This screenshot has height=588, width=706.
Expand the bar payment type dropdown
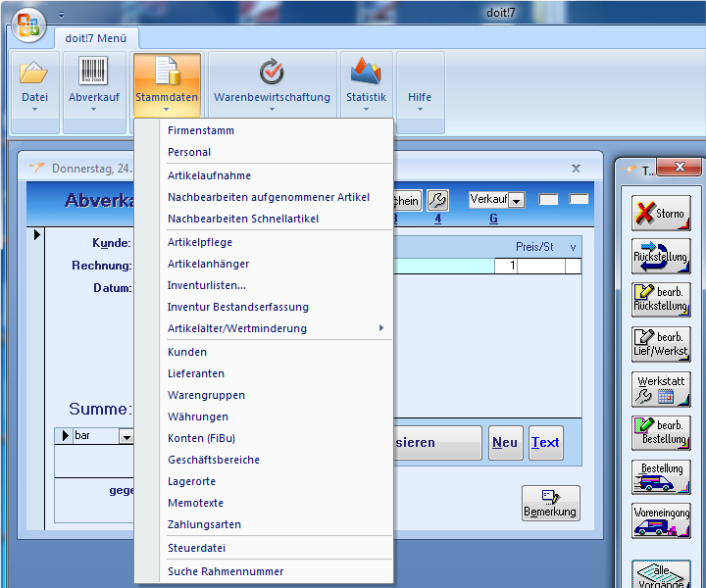pyautogui.click(x=126, y=436)
